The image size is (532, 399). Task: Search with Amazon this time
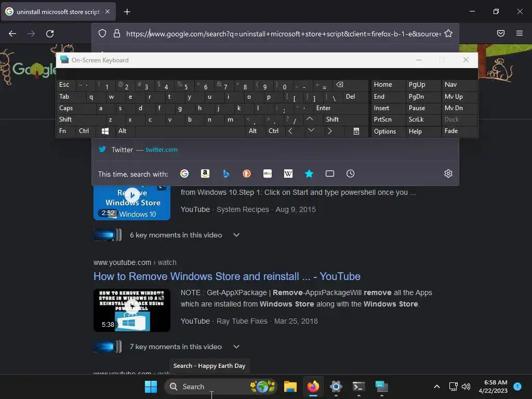pos(205,174)
